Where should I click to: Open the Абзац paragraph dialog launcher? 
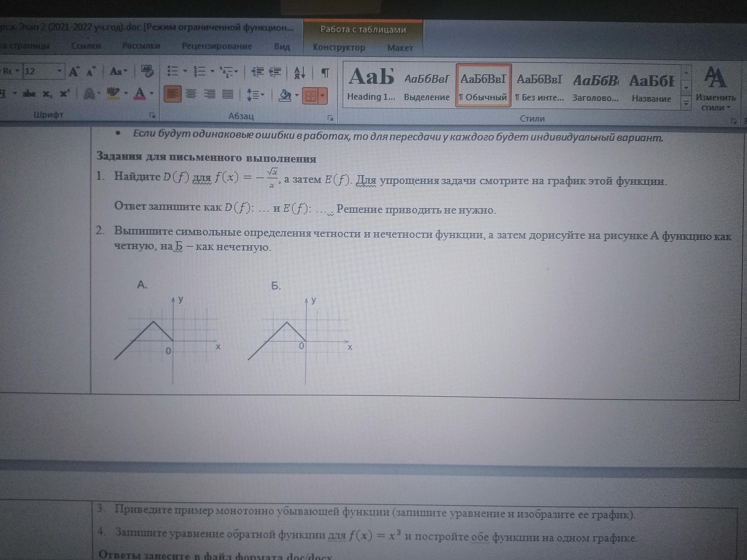pos(330,118)
